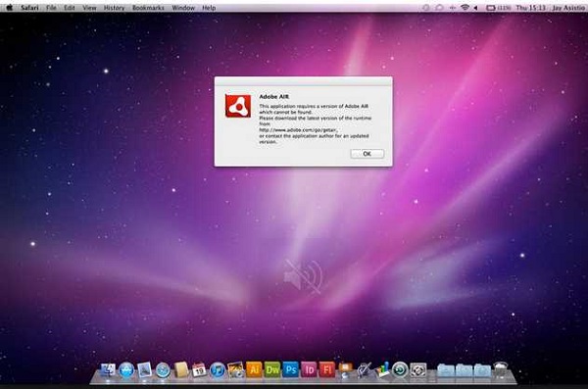Launch Adobe Photoshop (Ps) from dock
This screenshot has width=588, height=389.
click(291, 369)
